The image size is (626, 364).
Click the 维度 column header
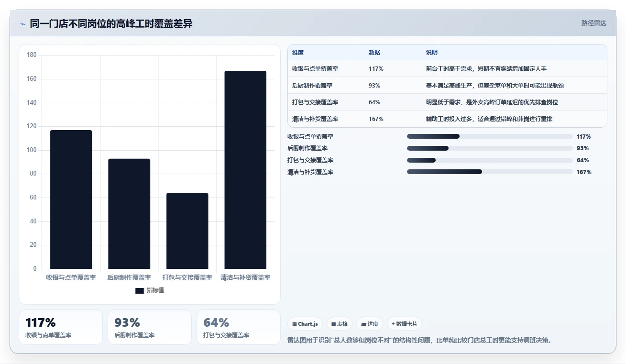[x=298, y=53]
